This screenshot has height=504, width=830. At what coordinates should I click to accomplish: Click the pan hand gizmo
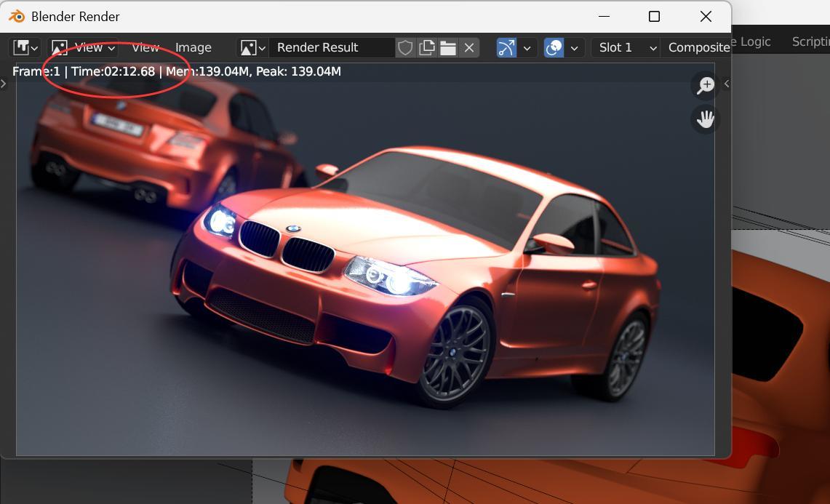(x=705, y=119)
